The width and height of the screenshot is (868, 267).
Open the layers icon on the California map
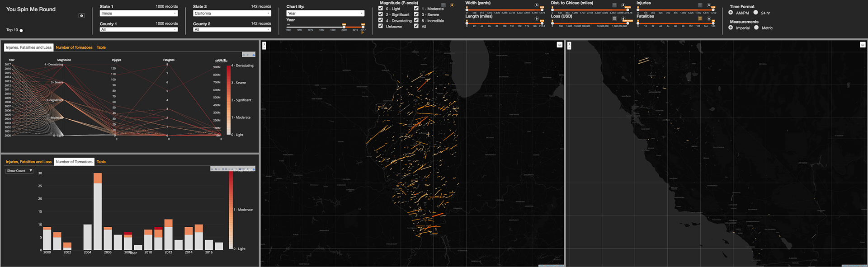(x=862, y=45)
